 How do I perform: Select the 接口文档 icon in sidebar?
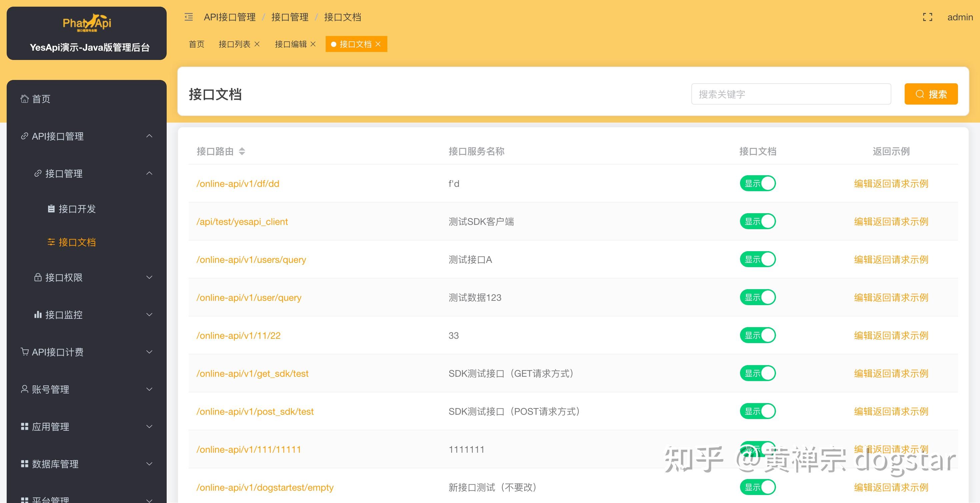pyautogui.click(x=51, y=242)
